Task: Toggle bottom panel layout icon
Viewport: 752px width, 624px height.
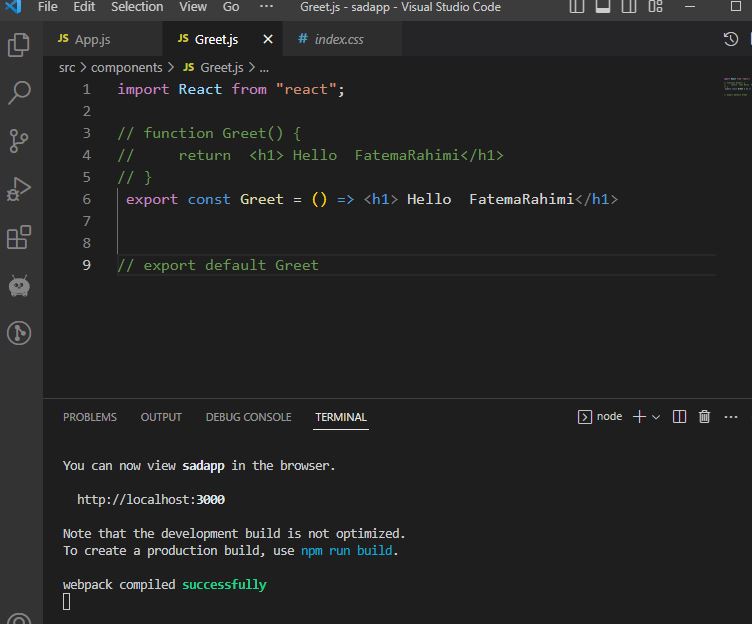Action: coord(603,7)
